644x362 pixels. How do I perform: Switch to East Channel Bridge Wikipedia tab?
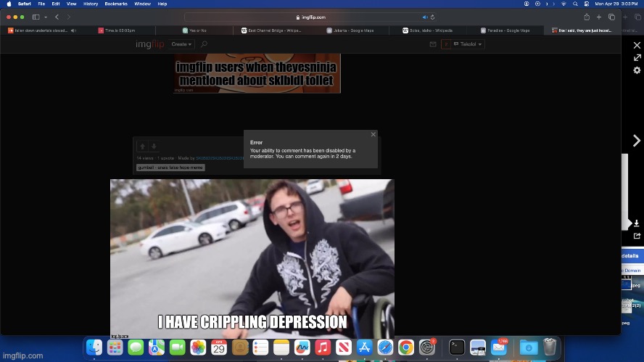[x=271, y=30]
